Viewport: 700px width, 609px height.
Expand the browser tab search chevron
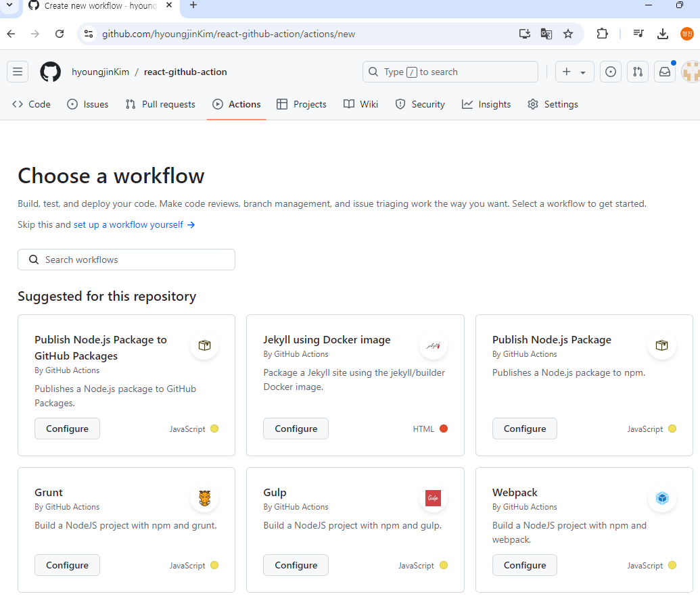pos(9,5)
